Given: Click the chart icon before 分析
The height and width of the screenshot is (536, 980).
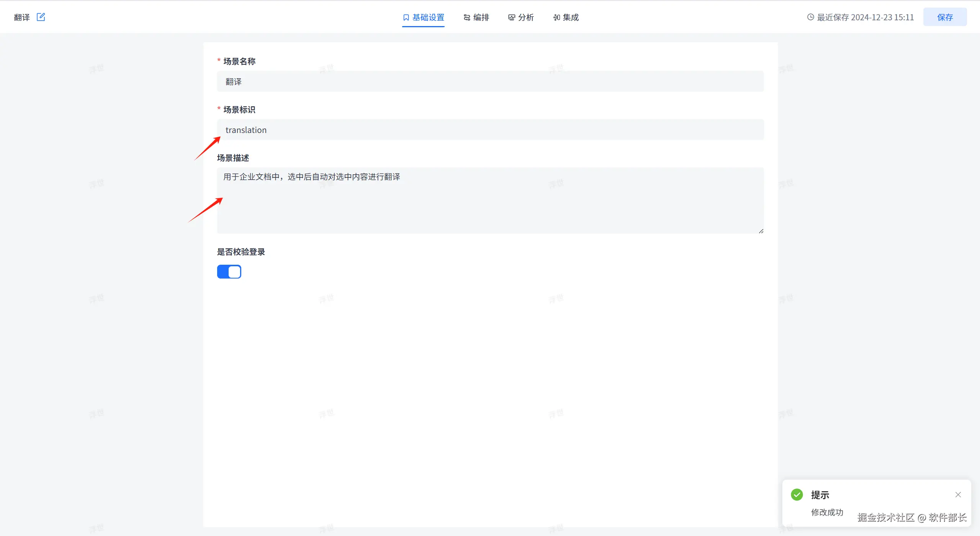Looking at the screenshot, I should point(512,18).
